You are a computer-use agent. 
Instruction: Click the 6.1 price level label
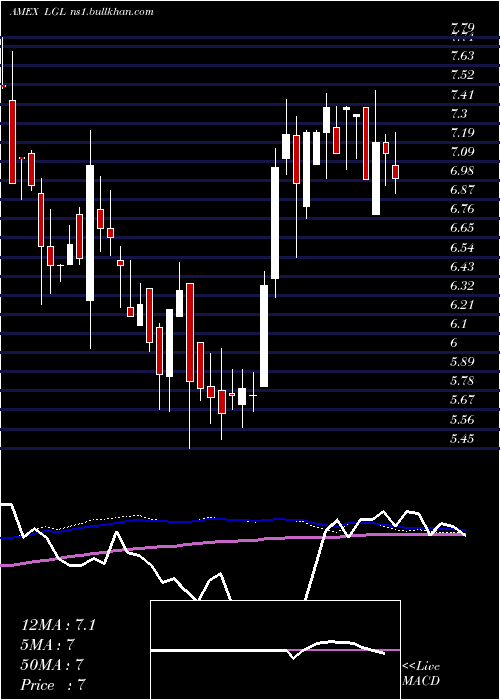[x=459, y=324]
